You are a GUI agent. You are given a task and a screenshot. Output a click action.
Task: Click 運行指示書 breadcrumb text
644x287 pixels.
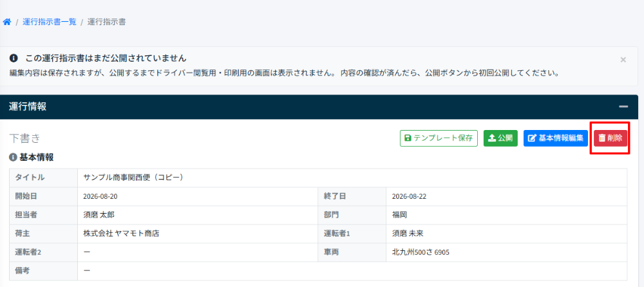point(106,22)
